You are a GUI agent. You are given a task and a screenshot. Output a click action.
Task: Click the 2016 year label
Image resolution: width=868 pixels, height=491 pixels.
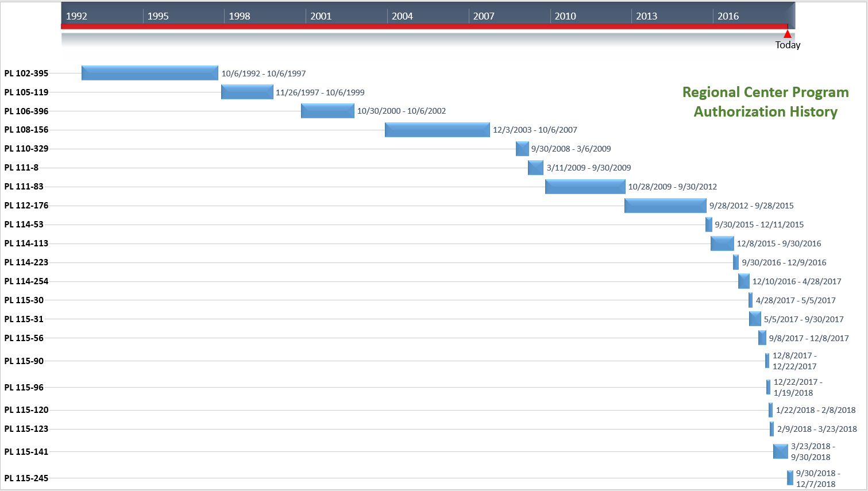click(x=728, y=16)
